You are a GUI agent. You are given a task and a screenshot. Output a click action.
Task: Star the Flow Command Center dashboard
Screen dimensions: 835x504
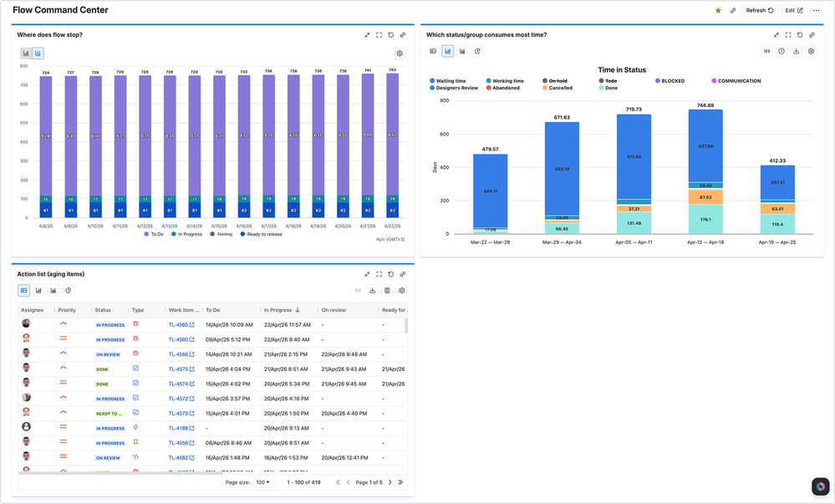(718, 11)
